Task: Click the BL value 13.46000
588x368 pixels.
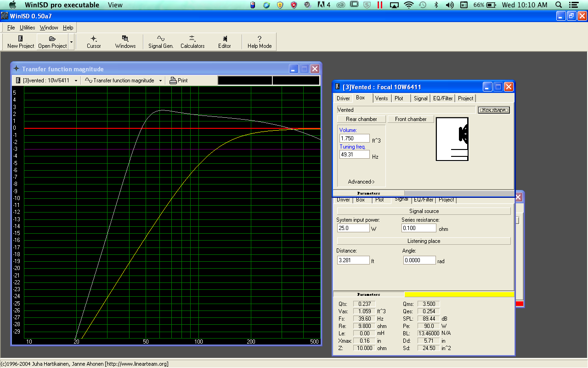Action: (x=429, y=333)
